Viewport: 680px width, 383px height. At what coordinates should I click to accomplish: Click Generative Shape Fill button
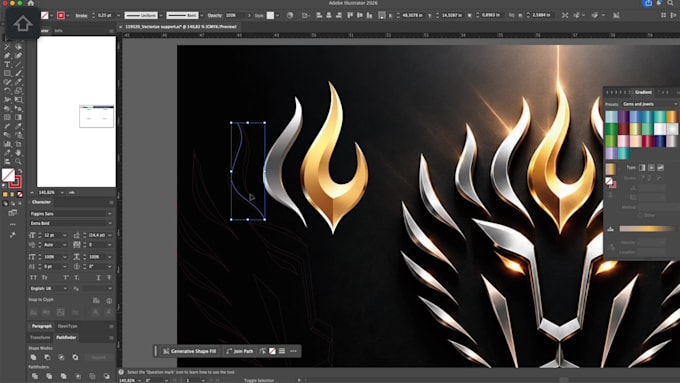[190, 351]
